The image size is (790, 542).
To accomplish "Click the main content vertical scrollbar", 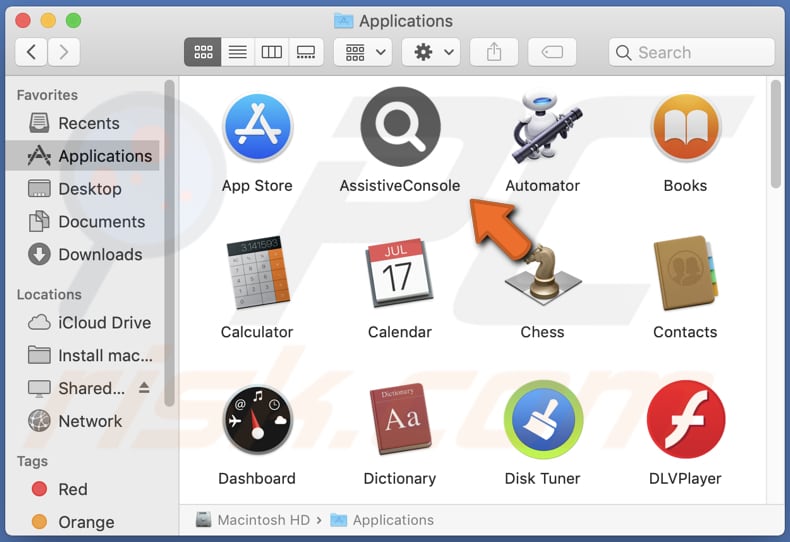I will tap(776, 134).
